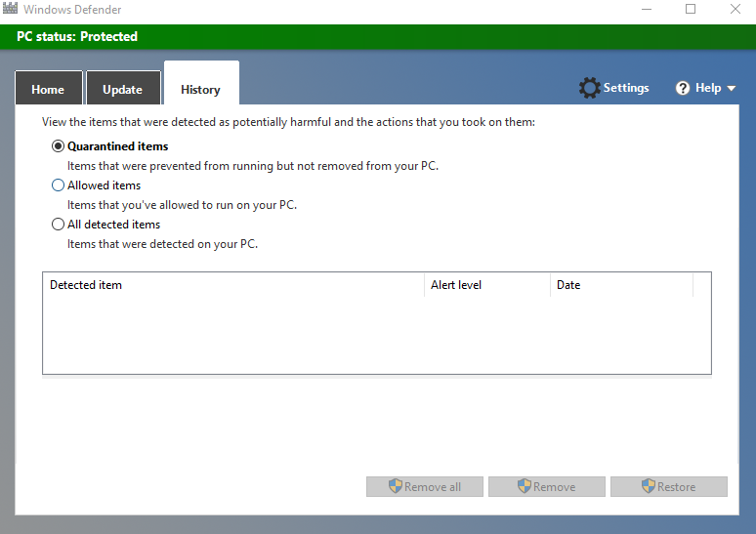Image resolution: width=756 pixels, height=534 pixels.
Task: Click the shield icon on Restore button
Action: [649, 486]
